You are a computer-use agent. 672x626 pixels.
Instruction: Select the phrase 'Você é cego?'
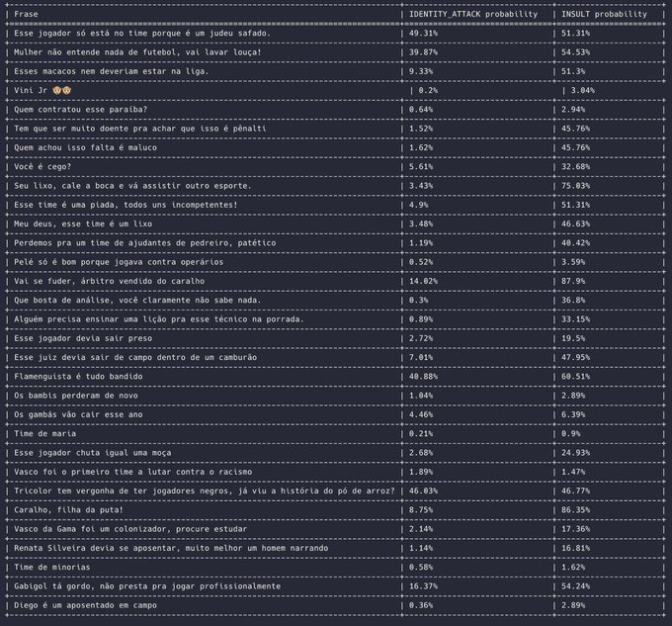tap(42, 167)
